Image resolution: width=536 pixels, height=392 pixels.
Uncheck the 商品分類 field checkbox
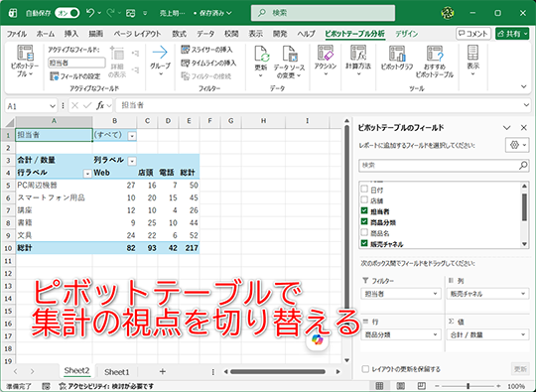[x=364, y=221]
